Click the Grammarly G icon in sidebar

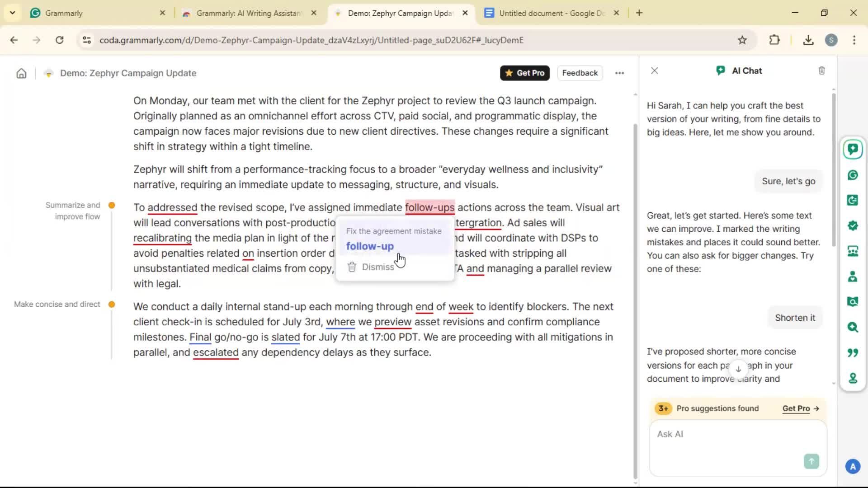[853, 175]
